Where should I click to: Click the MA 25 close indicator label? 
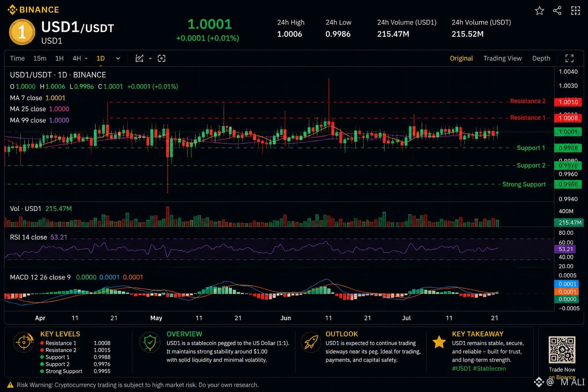click(28, 109)
